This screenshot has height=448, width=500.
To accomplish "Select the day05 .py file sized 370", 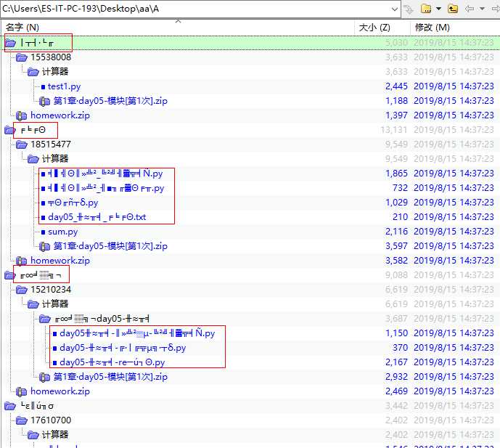I will pos(123,348).
